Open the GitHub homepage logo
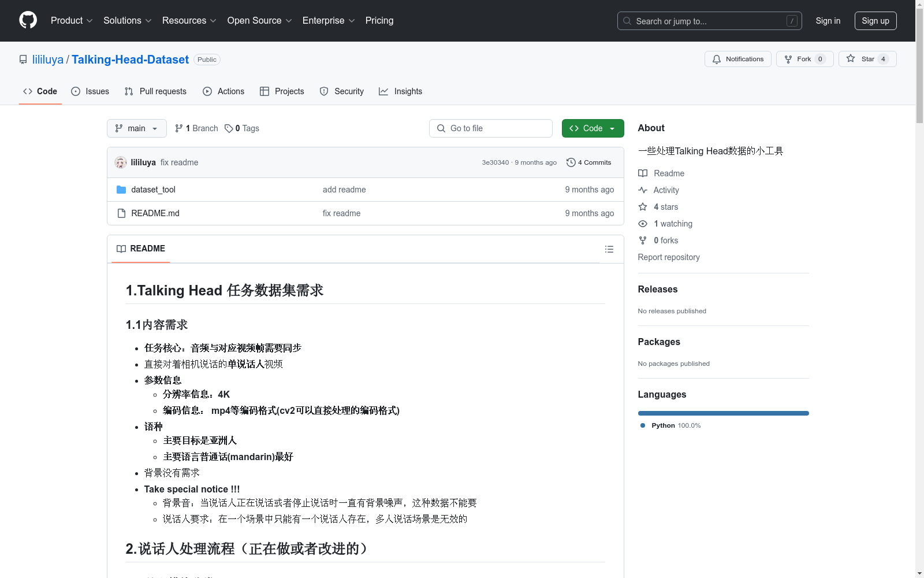The image size is (924, 578). (28, 20)
